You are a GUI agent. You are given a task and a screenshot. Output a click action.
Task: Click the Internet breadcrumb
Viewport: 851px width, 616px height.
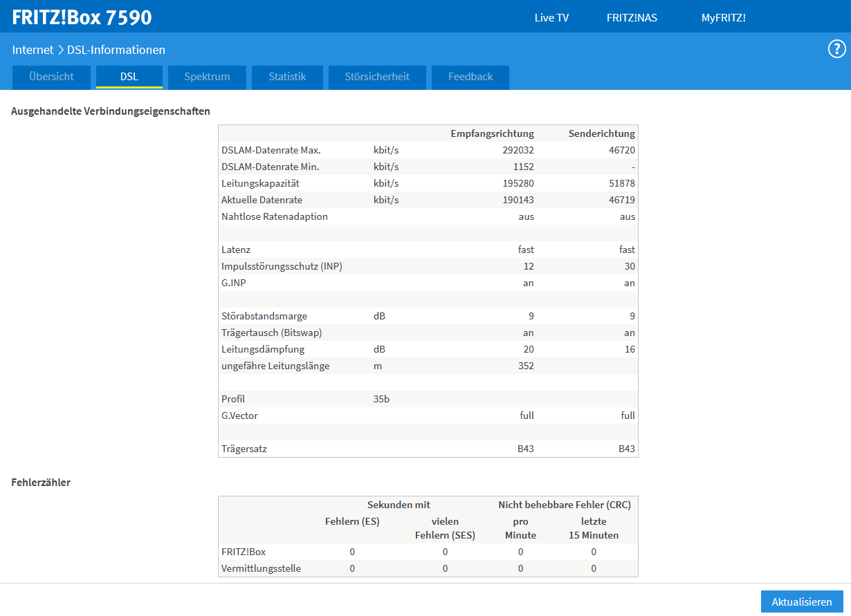33,50
